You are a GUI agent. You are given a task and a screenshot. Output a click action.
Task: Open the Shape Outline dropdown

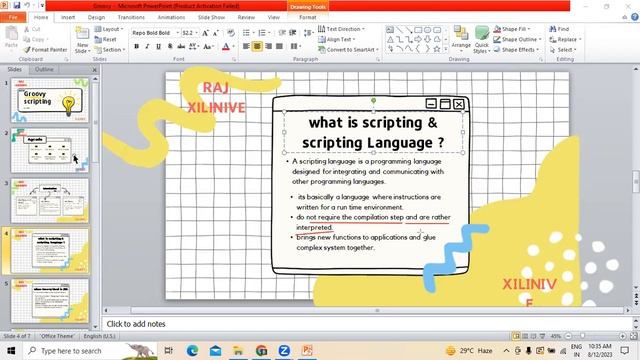click(517, 39)
